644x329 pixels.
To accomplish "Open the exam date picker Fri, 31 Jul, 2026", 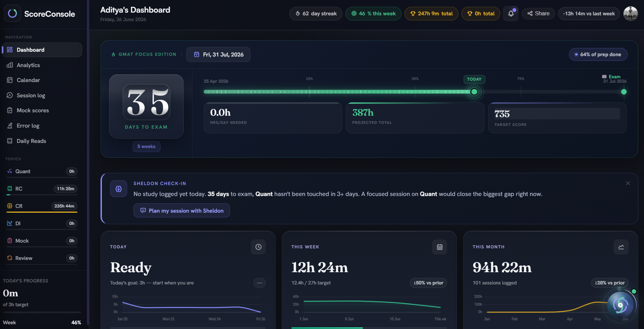I will coord(218,54).
